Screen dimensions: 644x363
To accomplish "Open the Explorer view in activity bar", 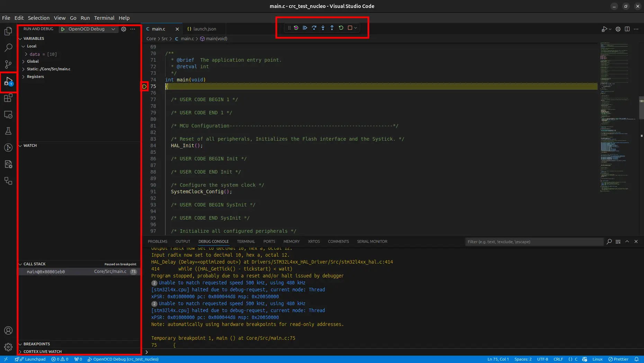I will tap(8, 31).
